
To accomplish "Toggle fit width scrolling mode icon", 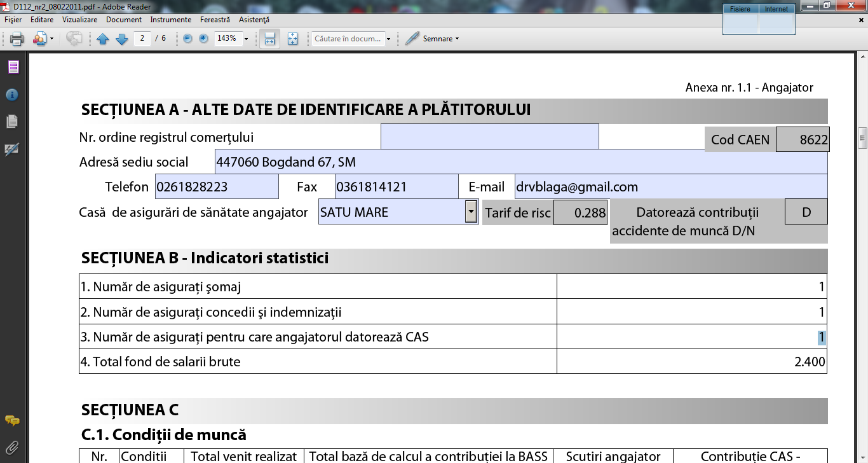I will click(x=269, y=39).
